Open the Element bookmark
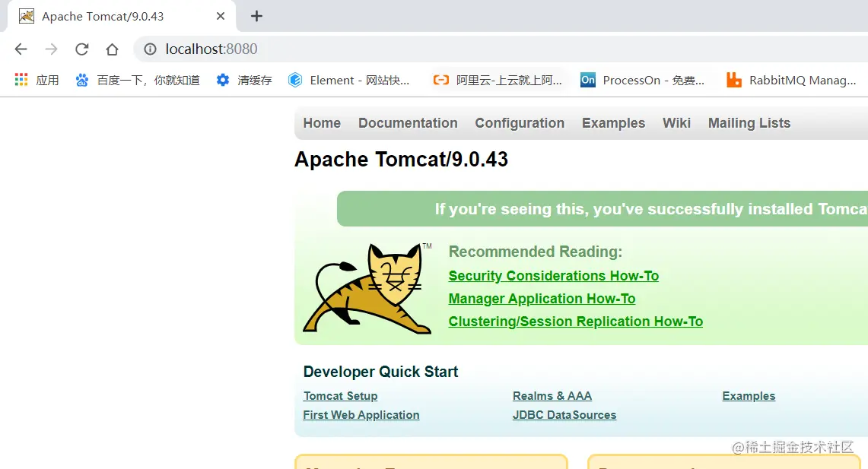The image size is (868, 469). pyautogui.click(x=348, y=81)
